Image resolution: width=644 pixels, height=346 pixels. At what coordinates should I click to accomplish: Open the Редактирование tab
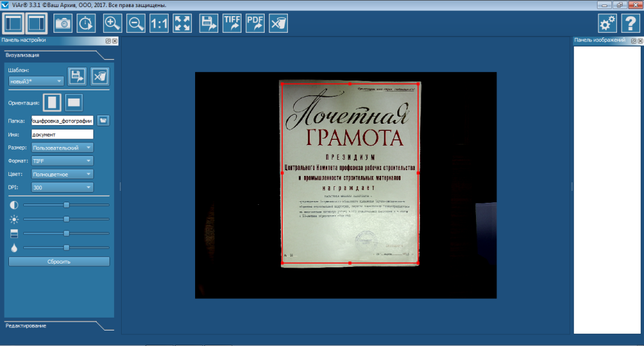tap(26, 325)
